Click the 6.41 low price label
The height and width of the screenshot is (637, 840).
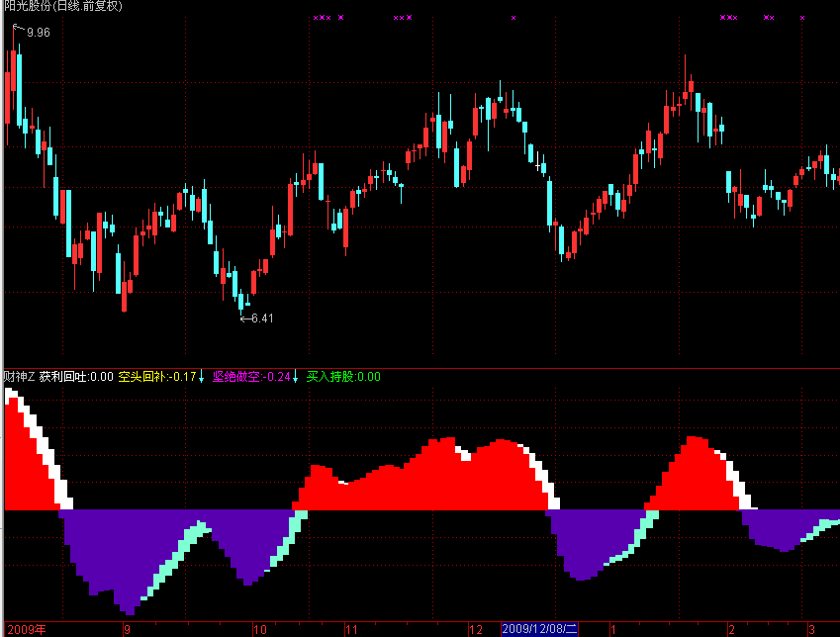tap(262, 318)
